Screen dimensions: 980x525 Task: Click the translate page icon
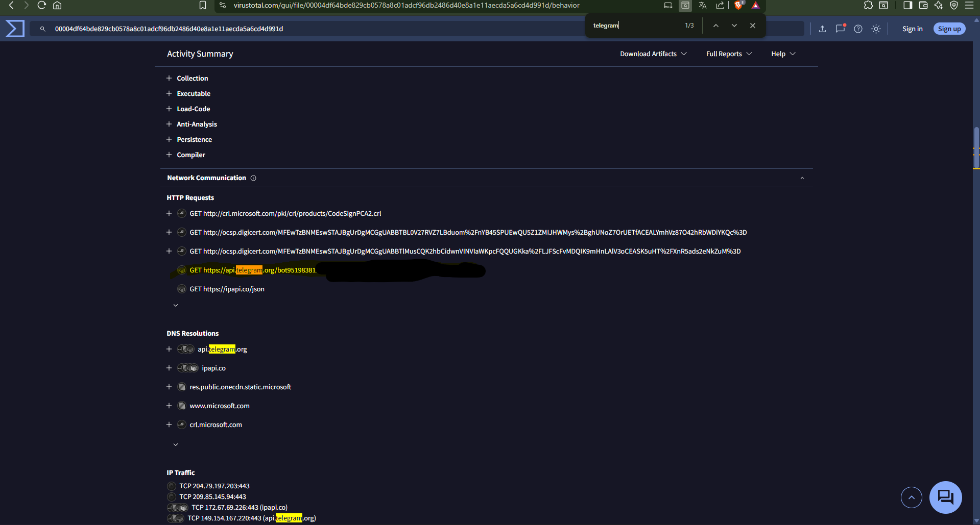[703, 5]
